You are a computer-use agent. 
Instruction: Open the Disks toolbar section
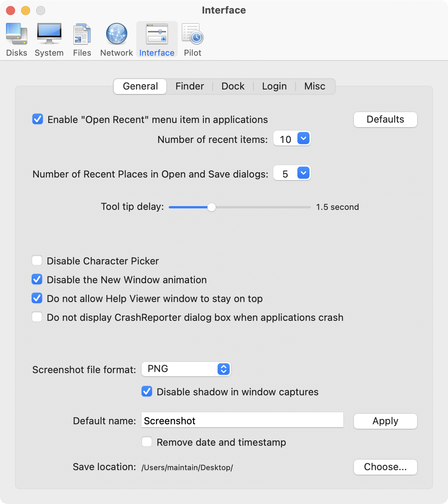[x=17, y=39]
